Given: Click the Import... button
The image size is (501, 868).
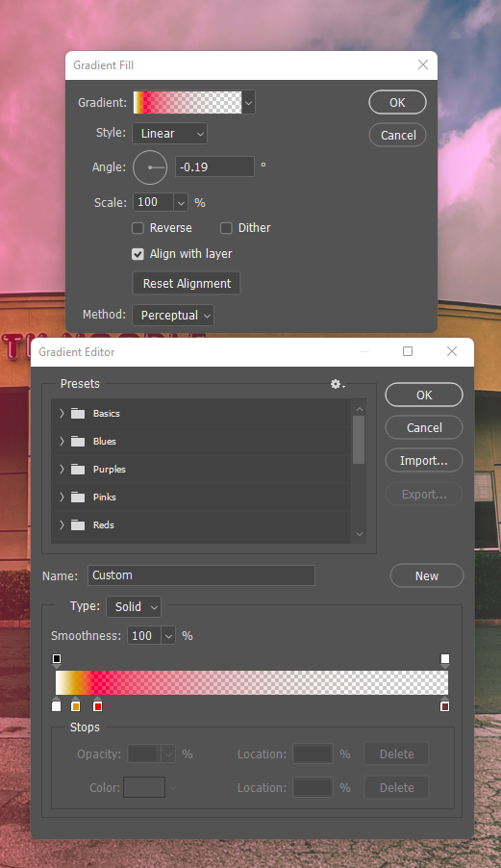Looking at the screenshot, I should tap(424, 461).
